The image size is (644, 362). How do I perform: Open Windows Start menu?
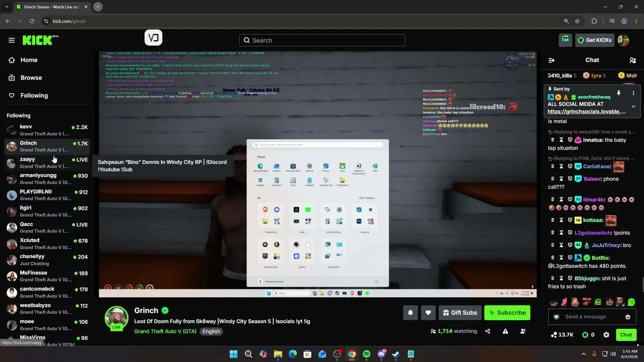(x=233, y=354)
